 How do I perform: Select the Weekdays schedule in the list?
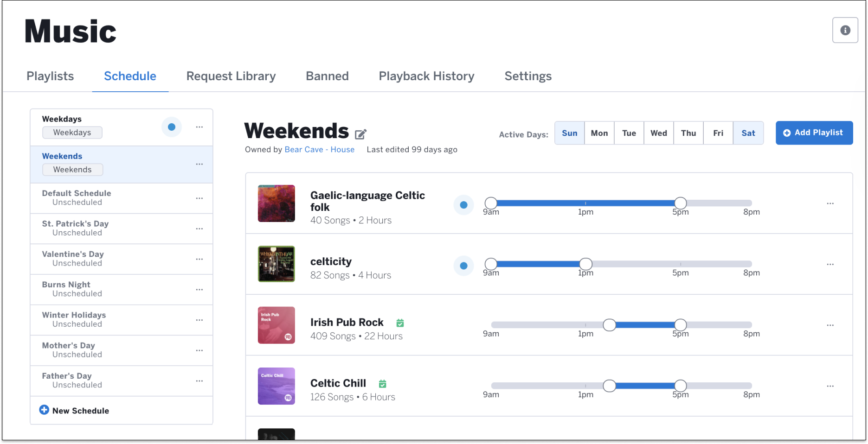tap(122, 127)
